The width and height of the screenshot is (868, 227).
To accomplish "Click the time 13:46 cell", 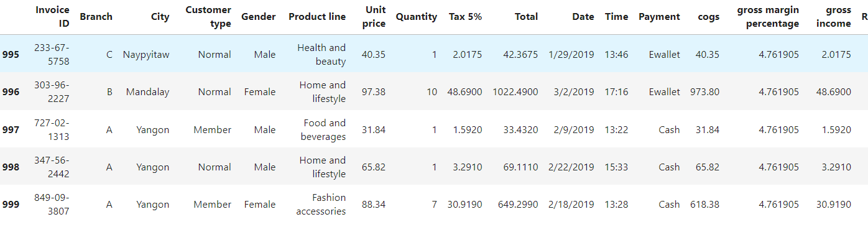I will pyautogui.click(x=616, y=54).
